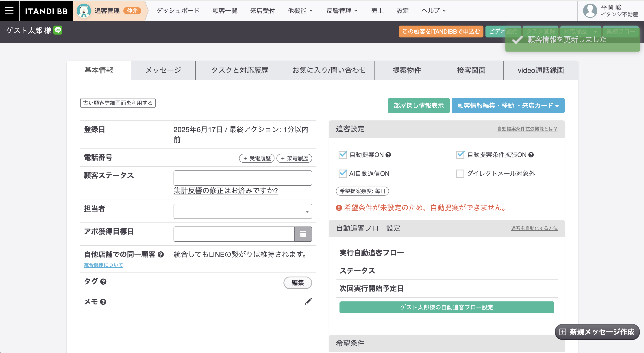
Task: Click the pencil edit icon for メモ
Action: (309, 301)
